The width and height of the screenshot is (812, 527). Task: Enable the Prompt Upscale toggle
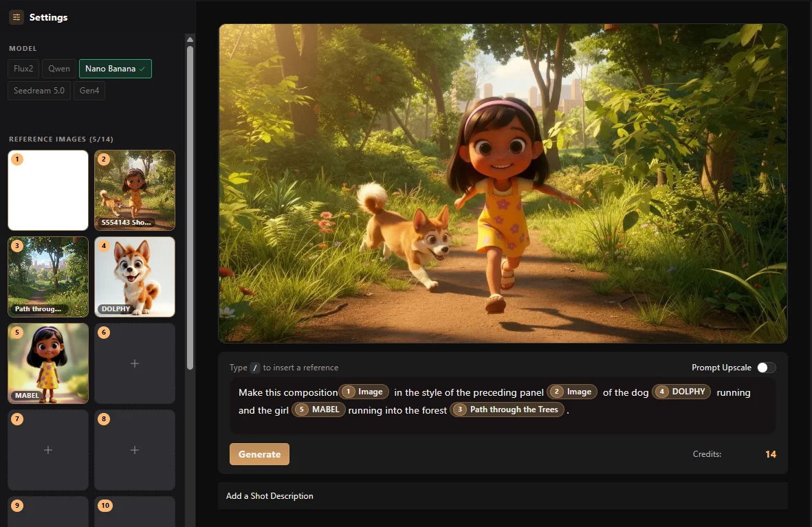click(766, 368)
